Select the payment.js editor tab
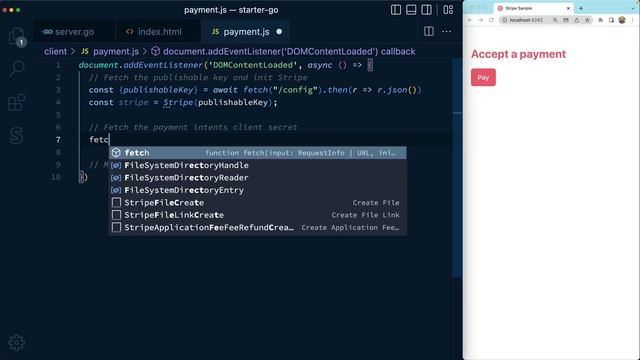640x360 pixels. click(246, 31)
